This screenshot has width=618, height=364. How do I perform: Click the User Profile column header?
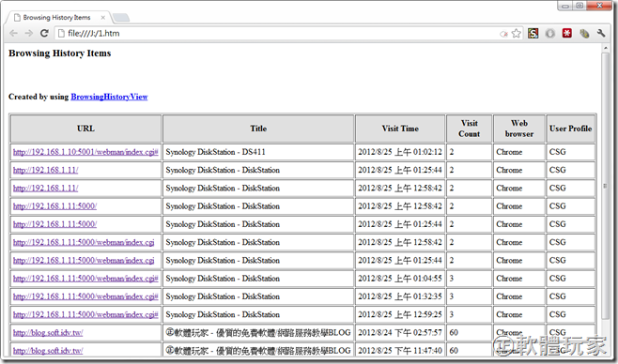tap(571, 129)
